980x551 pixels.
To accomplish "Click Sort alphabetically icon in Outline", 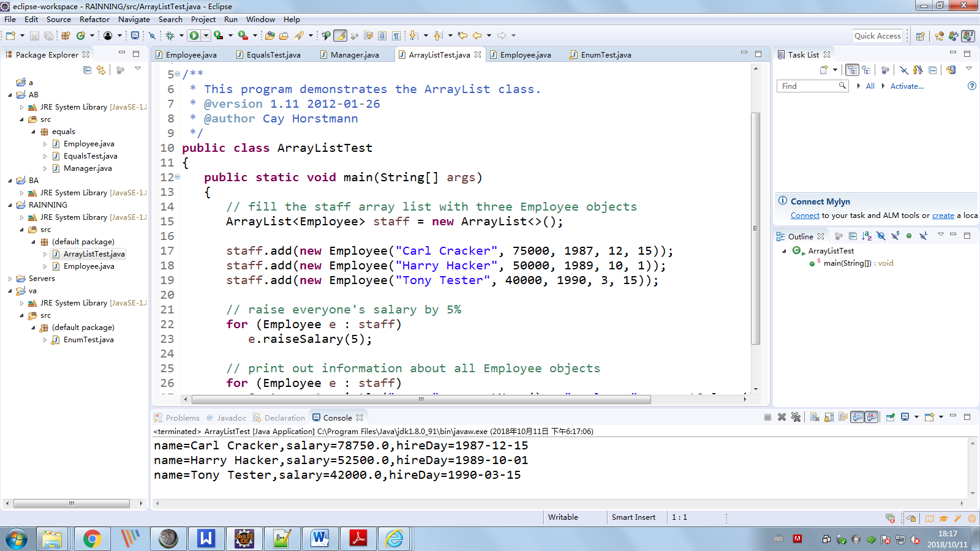I will click(867, 236).
